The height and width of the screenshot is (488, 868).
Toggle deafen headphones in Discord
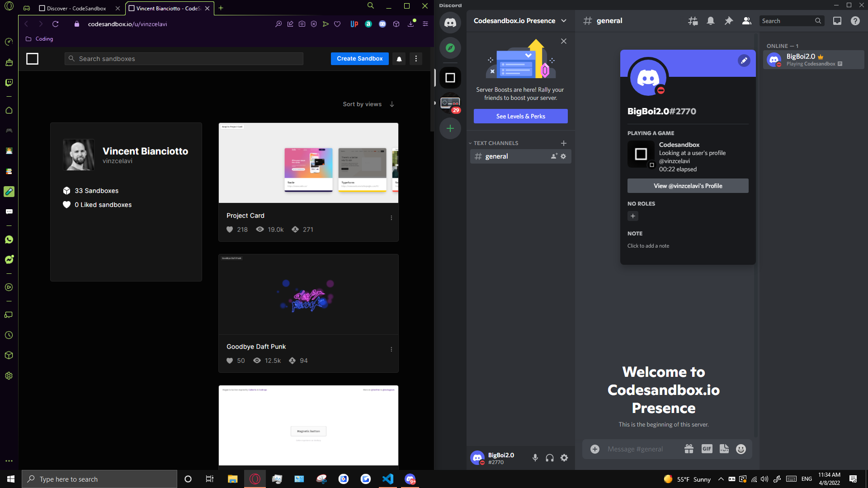pyautogui.click(x=549, y=458)
